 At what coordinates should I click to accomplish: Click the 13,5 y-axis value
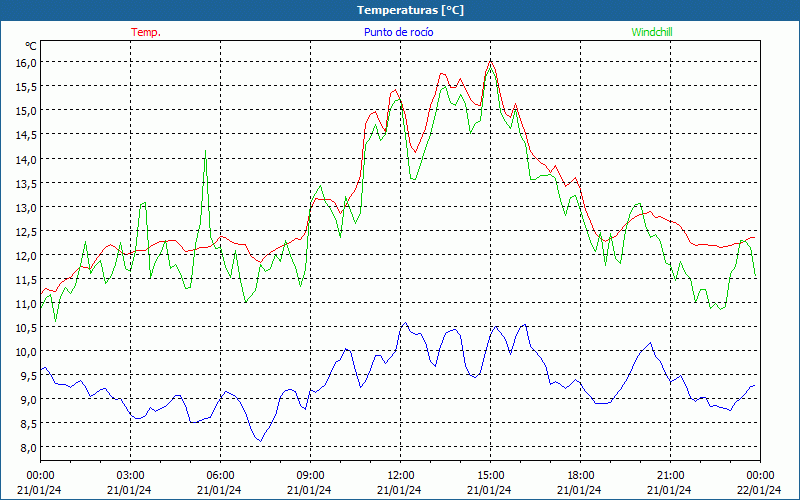(27, 184)
